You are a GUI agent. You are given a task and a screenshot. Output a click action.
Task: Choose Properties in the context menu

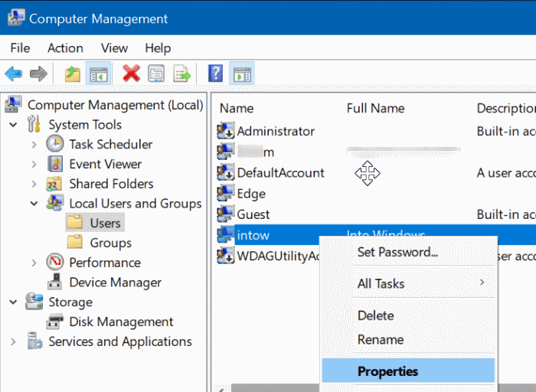point(408,371)
